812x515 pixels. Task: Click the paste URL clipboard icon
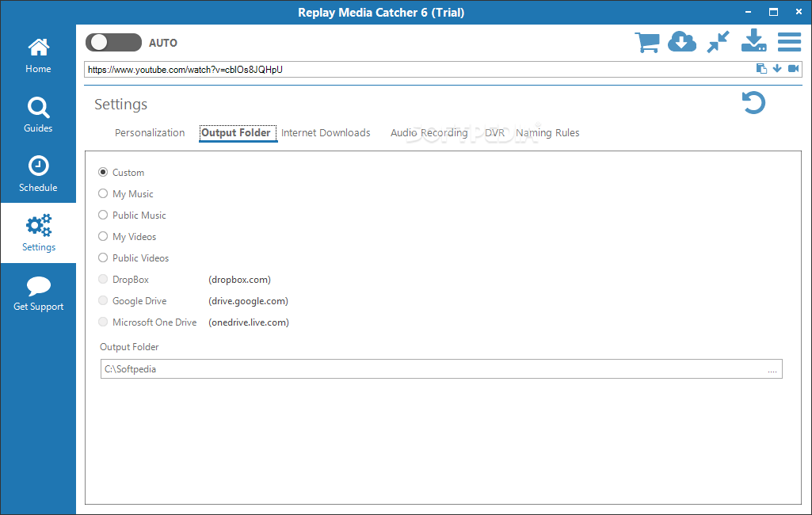coord(761,68)
